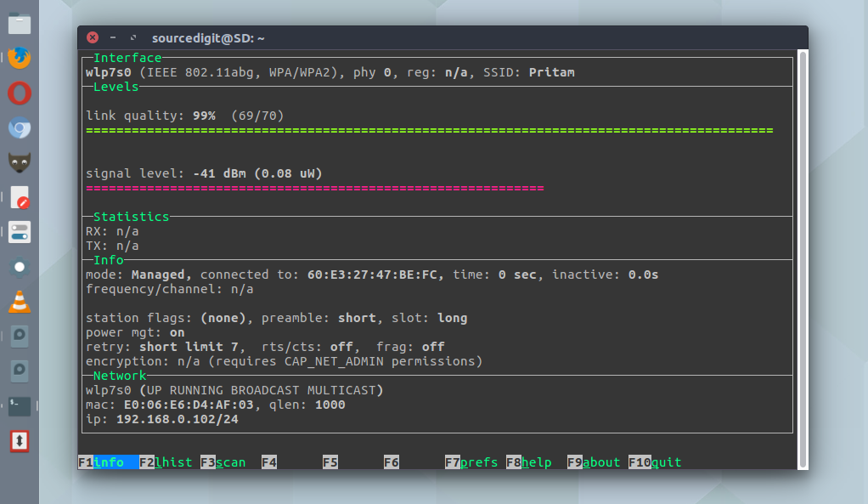Viewport: 868px width, 504px height.
Task: Open the round white dot gear icon in dock
Action: 20,268
